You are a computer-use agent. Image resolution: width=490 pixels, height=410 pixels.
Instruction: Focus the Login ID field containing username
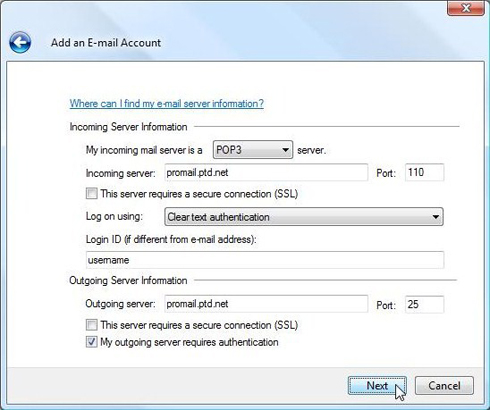pos(265,260)
